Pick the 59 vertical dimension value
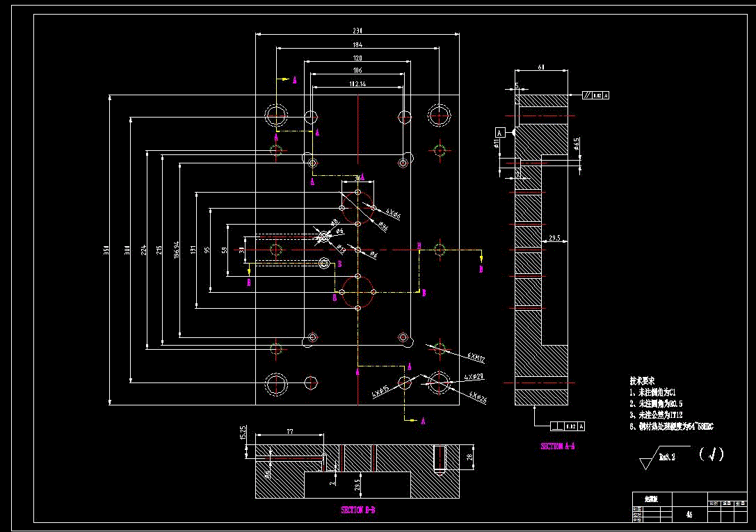756x532 pixels. [x=224, y=250]
